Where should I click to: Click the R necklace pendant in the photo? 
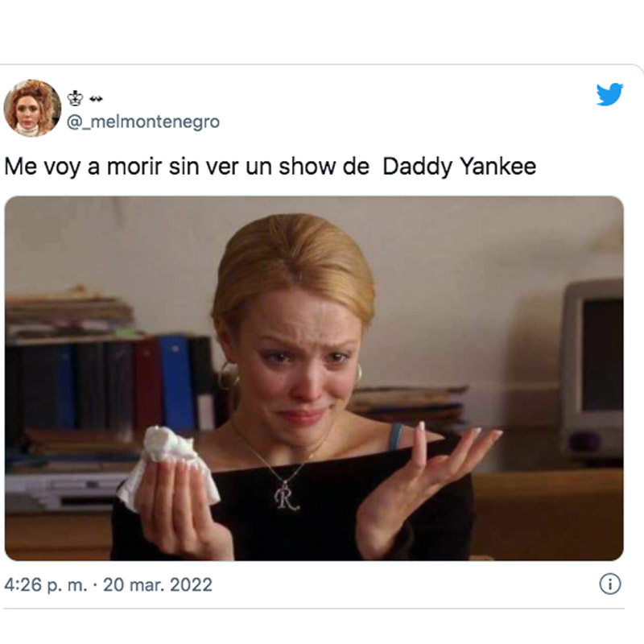pyautogui.click(x=286, y=497)
